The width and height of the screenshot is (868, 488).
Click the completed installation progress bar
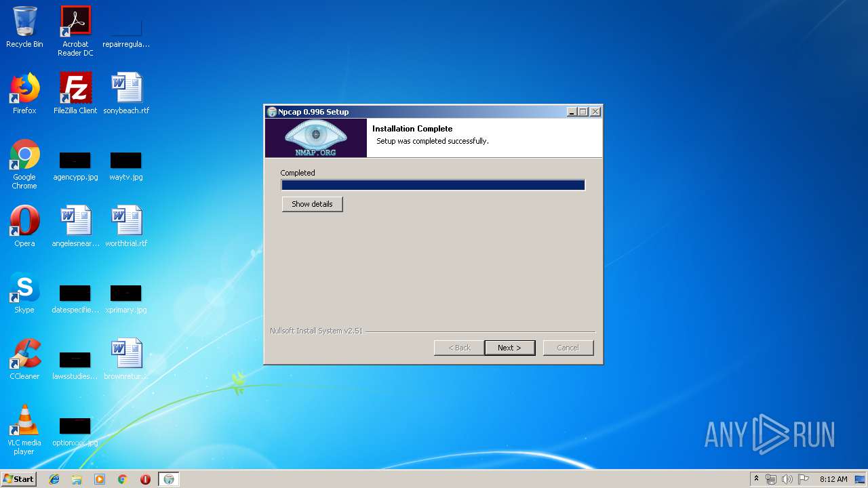[x=433, y=185]
